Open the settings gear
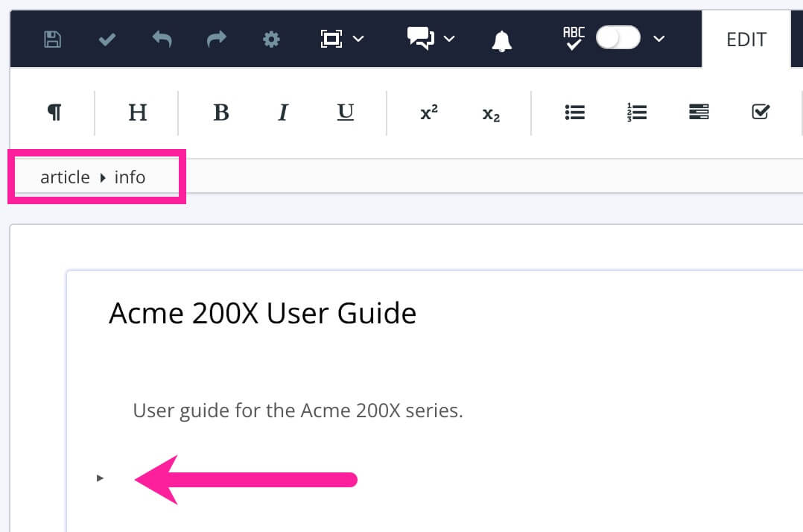Screen dimensions: 803x532 pos(271,39)
